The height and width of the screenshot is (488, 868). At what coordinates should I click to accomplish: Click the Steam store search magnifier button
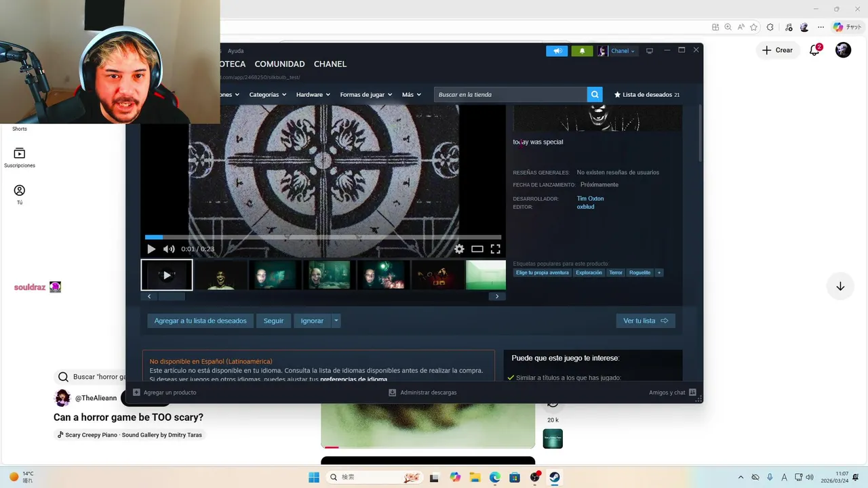click(595, 94)
